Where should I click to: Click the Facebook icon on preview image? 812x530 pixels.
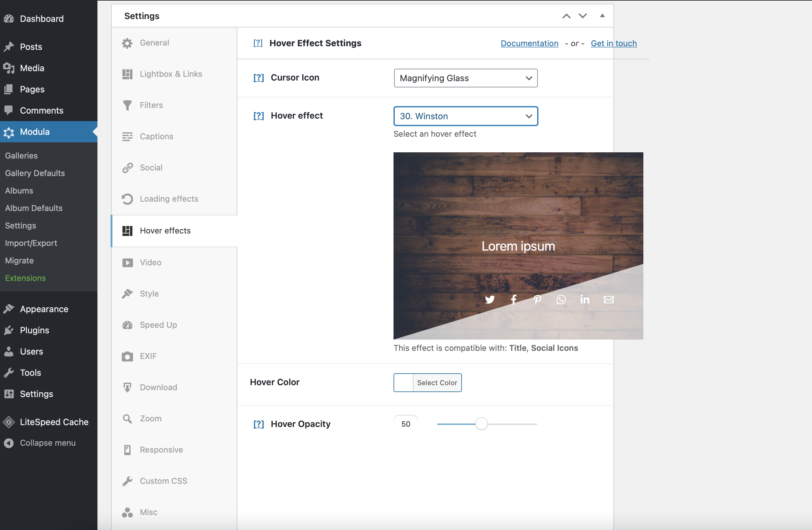(514, 300)
